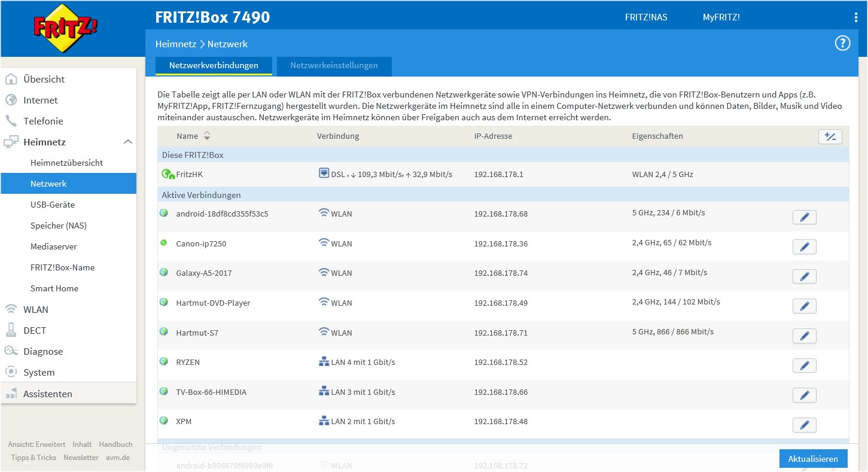Screen dimensions: 868x472
Task: Switch to the Netzwerkverbindungen tab
Action: tap(214, 66)
